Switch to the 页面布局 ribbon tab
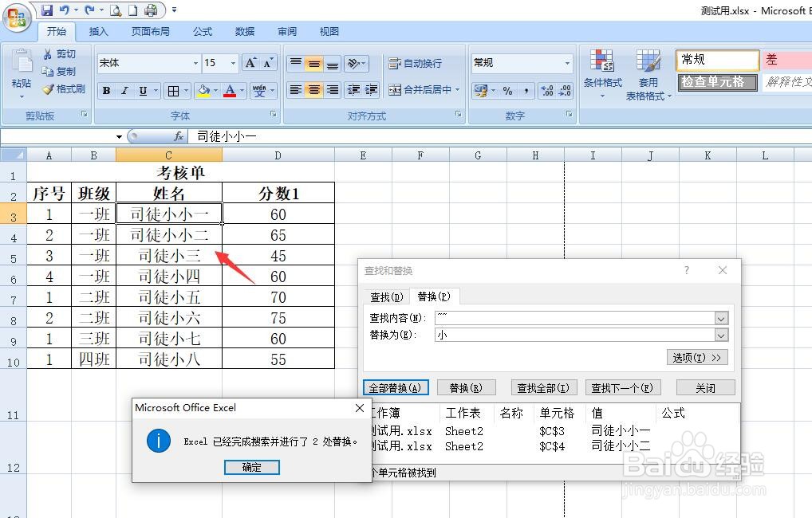 (150, 32)
